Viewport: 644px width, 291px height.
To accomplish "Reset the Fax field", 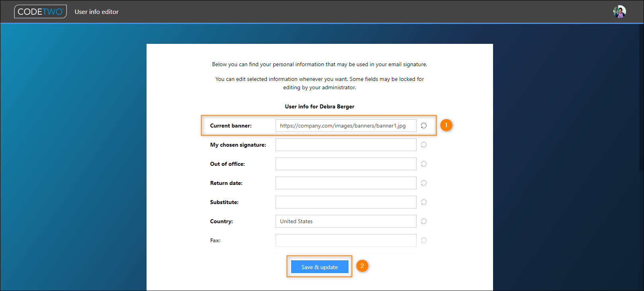I will [424, 240].
